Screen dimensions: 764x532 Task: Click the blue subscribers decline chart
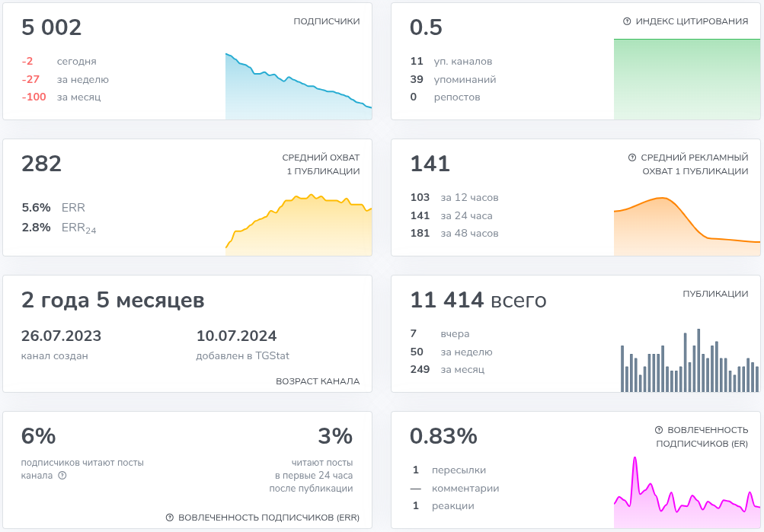[298, 88]
